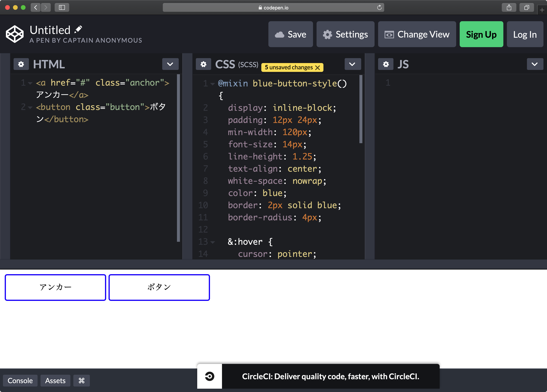The height and width of the screenshot is (392, 547).
Task: Open the Console panel
Action: (x=20, y=381)
